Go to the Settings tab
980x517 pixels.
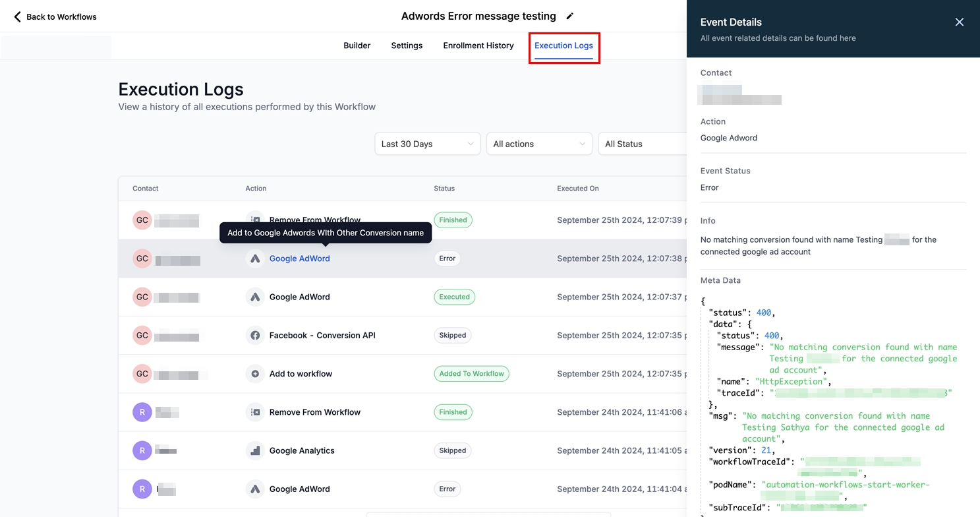[x=407, y=46]
